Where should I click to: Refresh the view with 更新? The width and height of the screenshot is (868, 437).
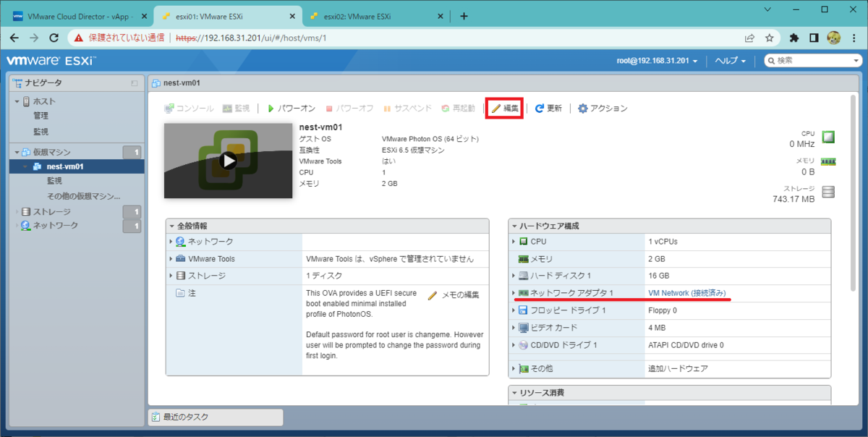click(548, 109)
